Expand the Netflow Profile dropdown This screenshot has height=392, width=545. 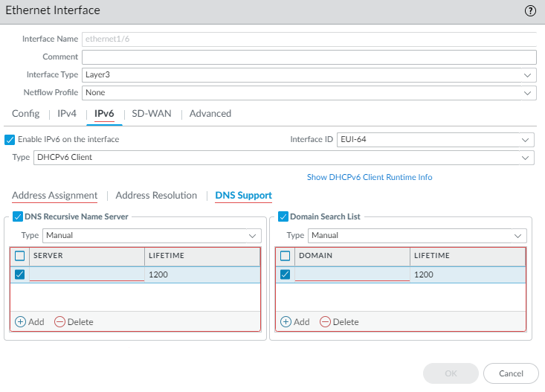309,93
